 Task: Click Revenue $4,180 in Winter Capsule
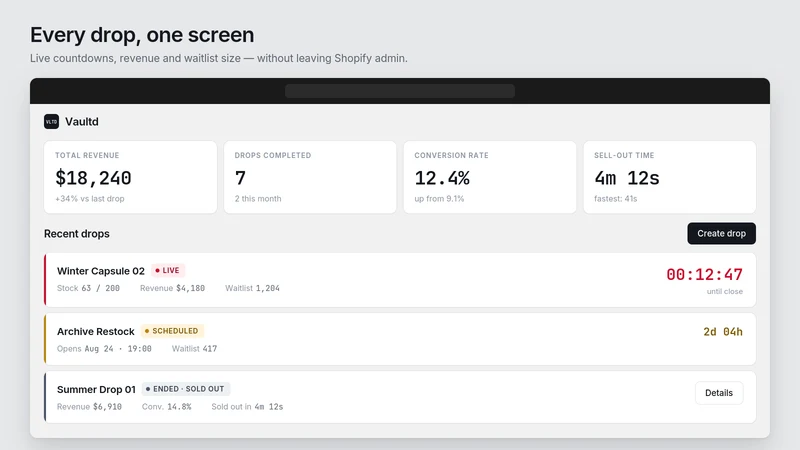click(172, 288)
